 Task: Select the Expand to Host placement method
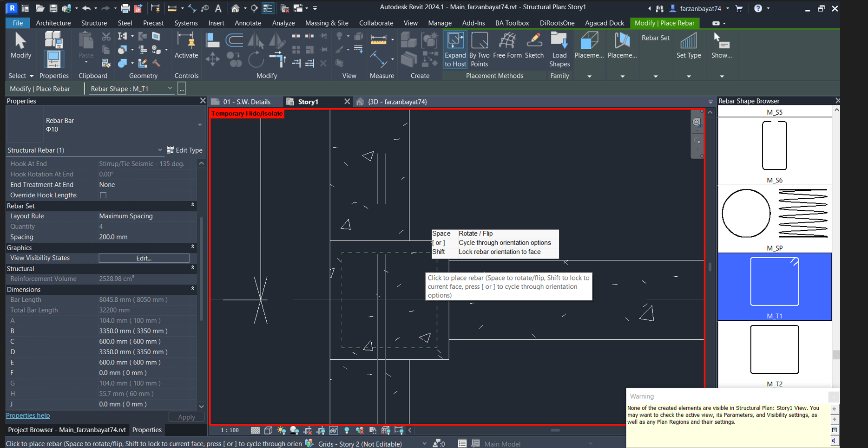pos(455,49)
